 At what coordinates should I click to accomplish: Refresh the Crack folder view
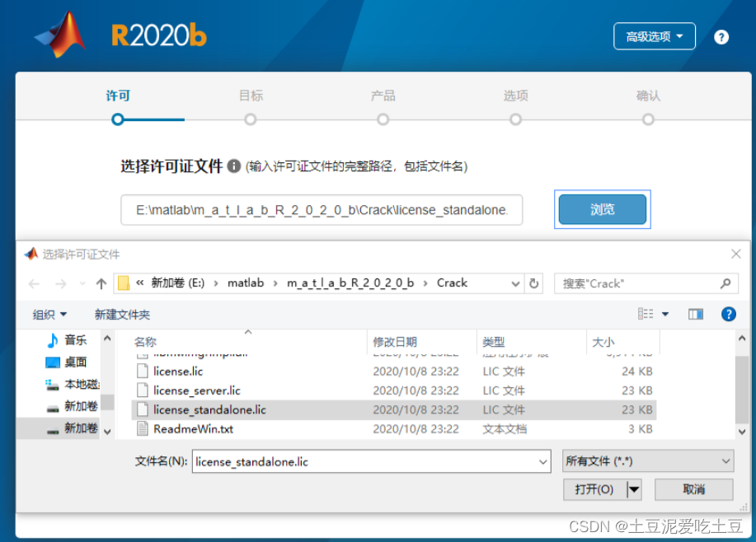point(533,283)
